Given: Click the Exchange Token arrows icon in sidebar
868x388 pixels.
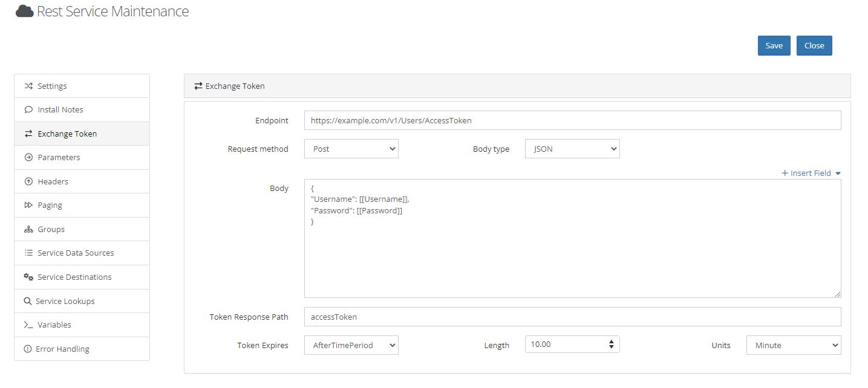Looking at the screenshot, I should tap(28, 134).
